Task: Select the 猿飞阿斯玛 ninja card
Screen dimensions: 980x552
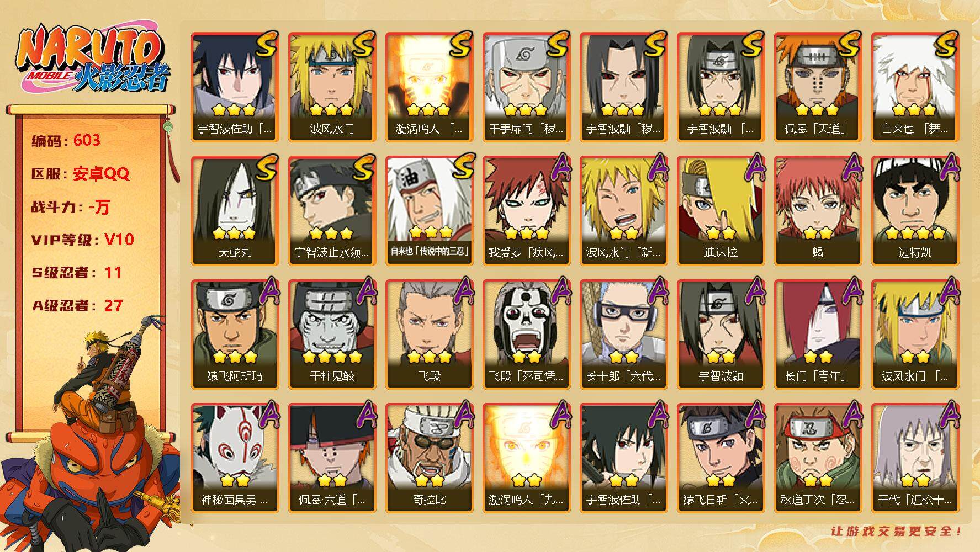Action: tap(235, 334)
